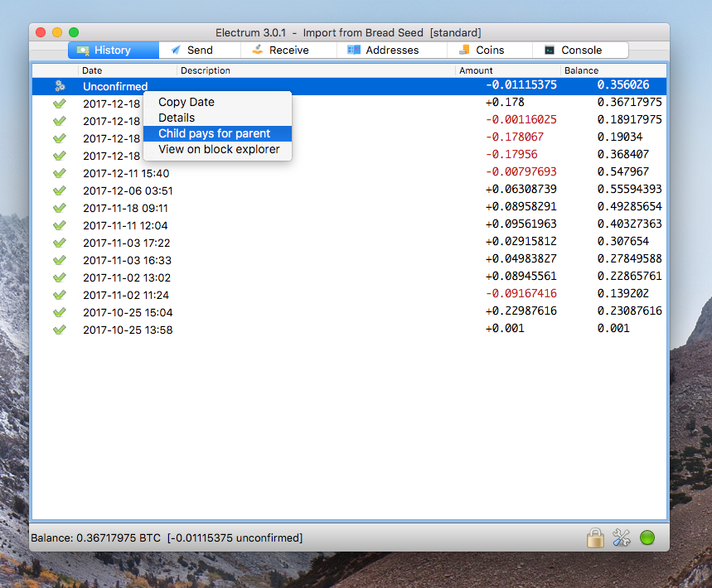
Task: Click checkmark icon for +0.178 transaction row
Action: (x=60, y=104)
